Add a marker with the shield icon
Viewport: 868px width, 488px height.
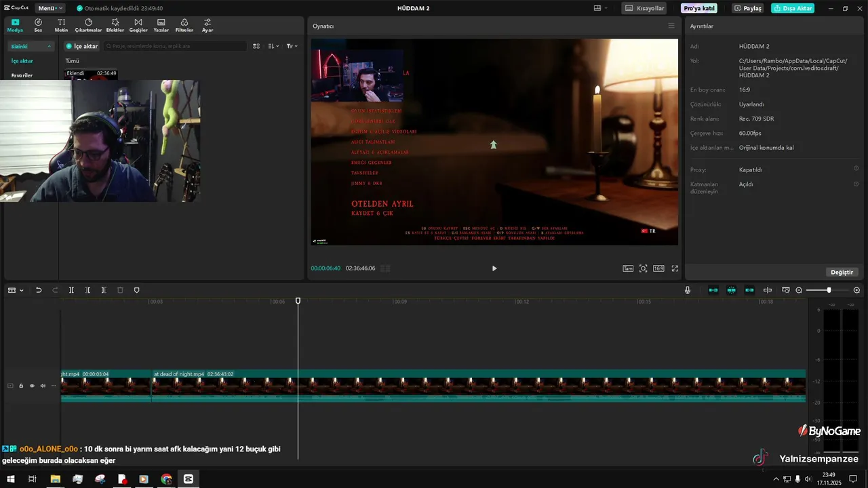point(136,290)
